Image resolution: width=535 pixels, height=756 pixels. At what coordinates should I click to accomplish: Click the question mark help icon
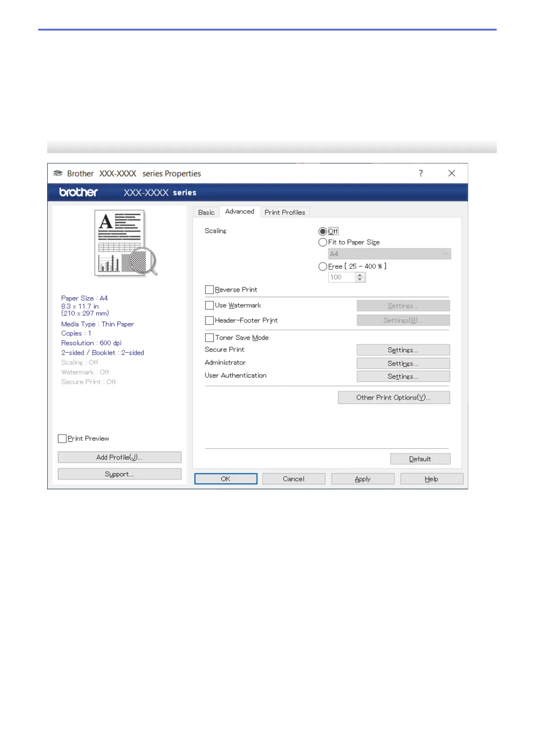coord(421,173)
